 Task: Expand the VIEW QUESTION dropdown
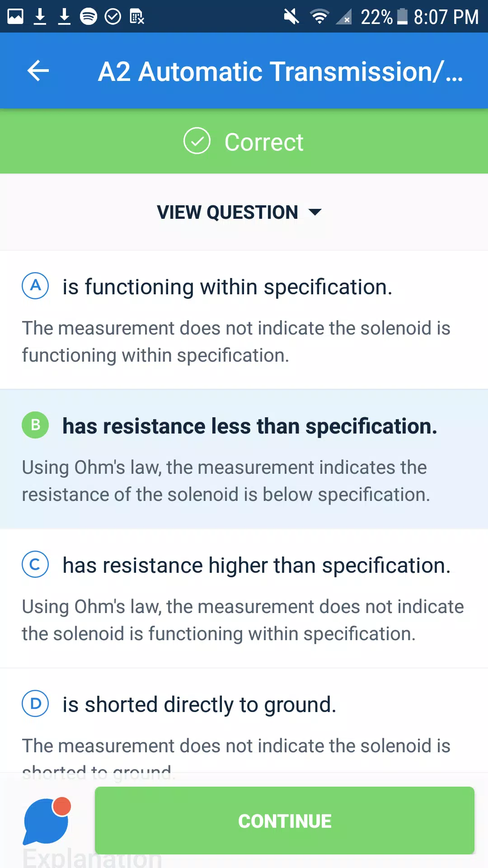point(239,212)
